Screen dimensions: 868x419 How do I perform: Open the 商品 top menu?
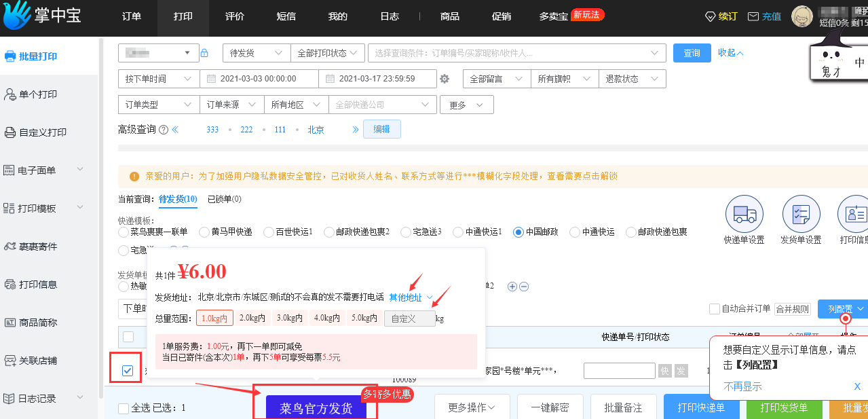[x=450, y=16]
